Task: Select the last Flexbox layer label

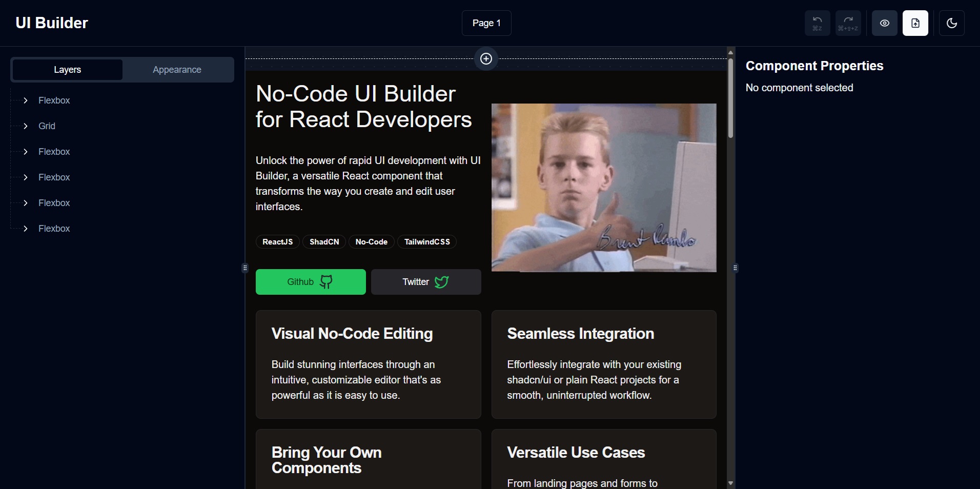Action: (54, 229)
